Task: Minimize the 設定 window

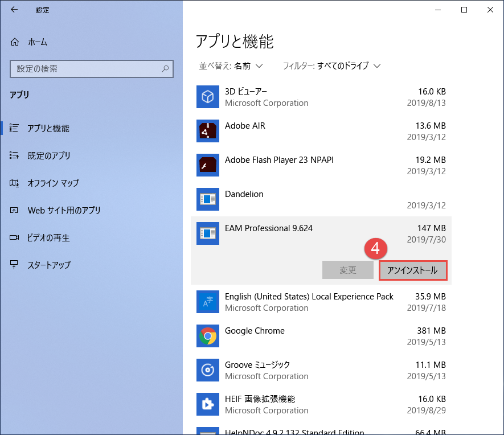Action: coord(438,10)
